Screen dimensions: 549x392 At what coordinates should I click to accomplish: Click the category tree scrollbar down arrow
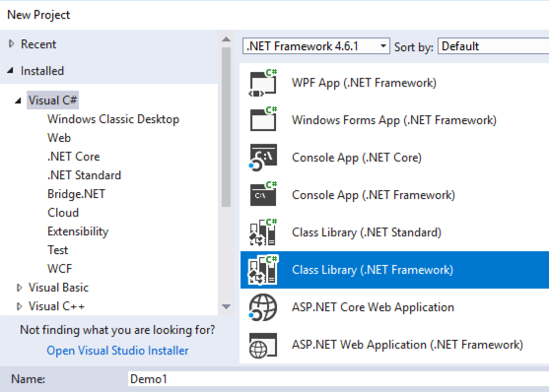tap(226, 307)
